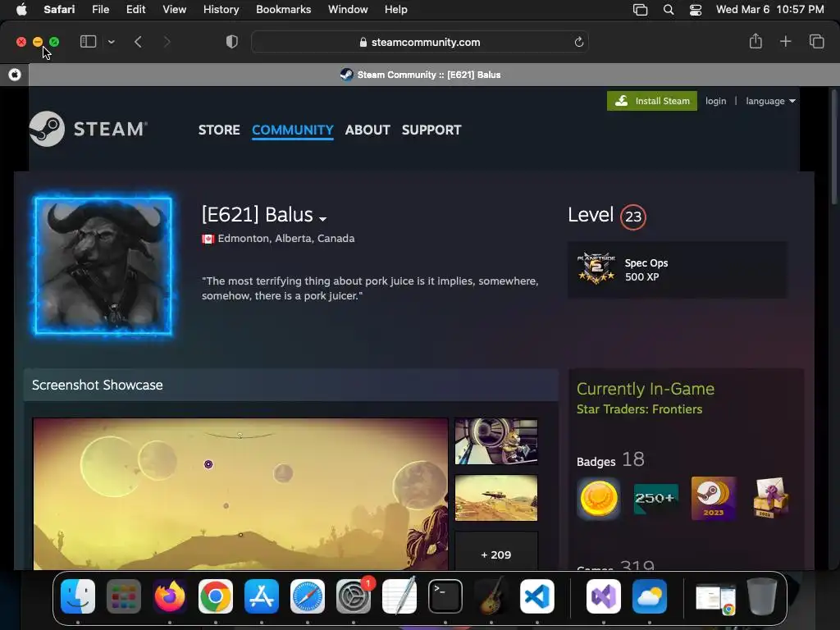
Task: Click the page vertical scrollbar
Action: 834,148
